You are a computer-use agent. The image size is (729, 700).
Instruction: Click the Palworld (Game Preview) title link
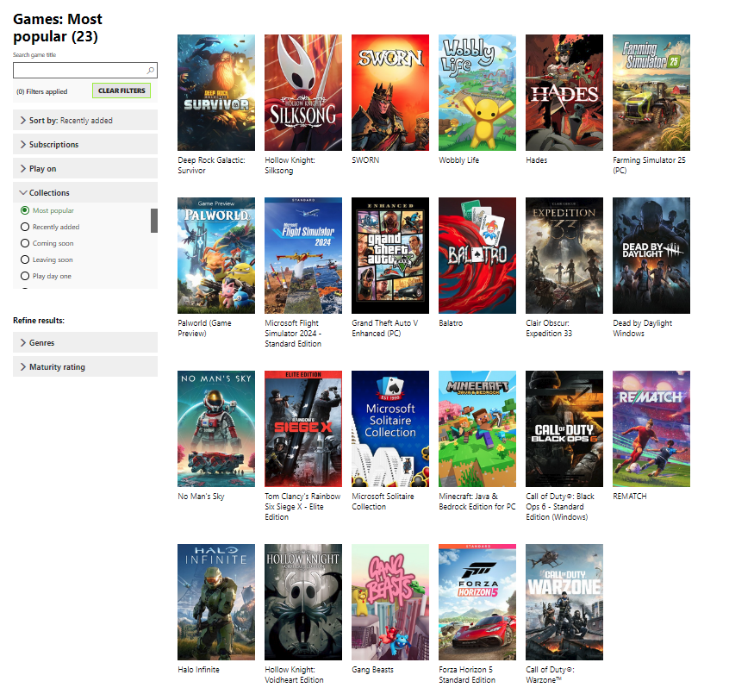point(204,328)
